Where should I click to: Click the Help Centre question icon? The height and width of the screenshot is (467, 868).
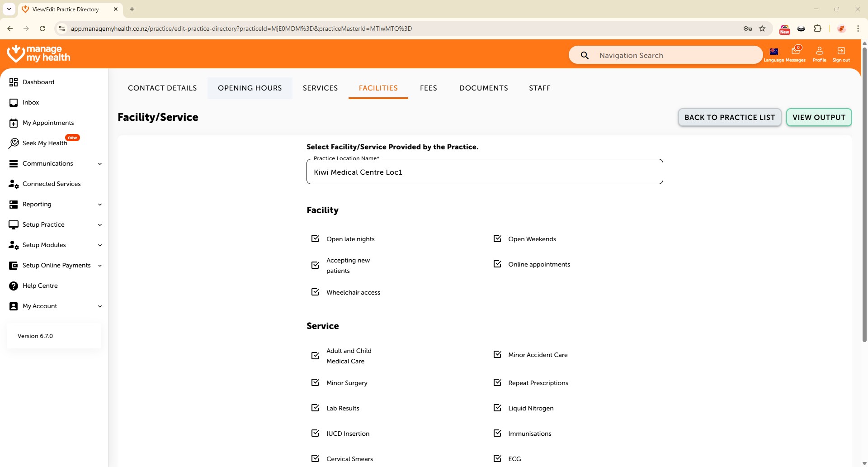pos(14,286)
